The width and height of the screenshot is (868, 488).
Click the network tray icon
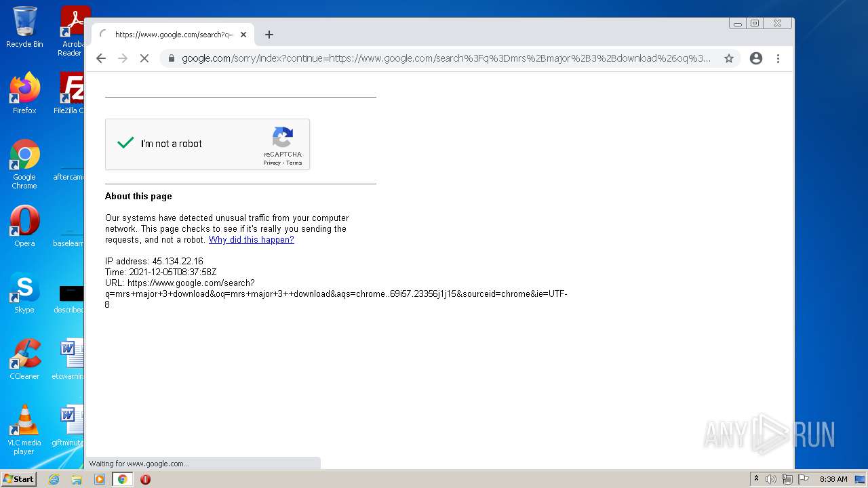coord(787,479)
